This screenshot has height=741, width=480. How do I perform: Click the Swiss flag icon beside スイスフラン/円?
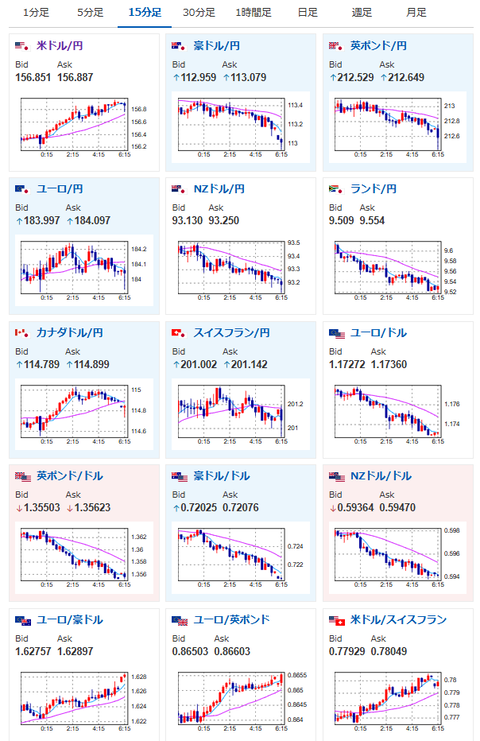click(179, 333)
